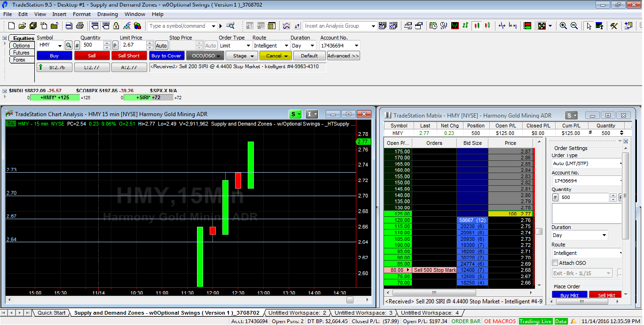This screenshot has height=325, width=644.
Task: Click the Zoom Out magnifier icon
Action: coord(574,26)
